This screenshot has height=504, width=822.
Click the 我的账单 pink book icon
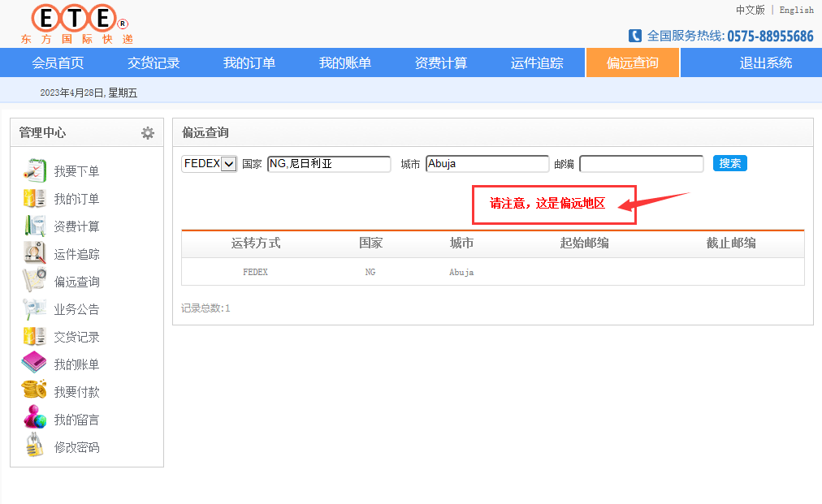[35, 364]
